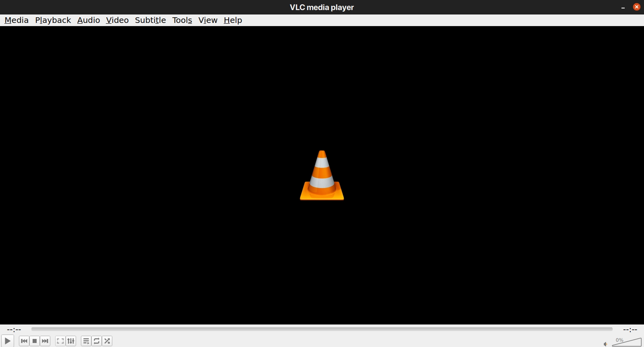The width and height of the screenshot is (644, 347).
Task: Minimize the VLC window
Action: tap(623, 7)
